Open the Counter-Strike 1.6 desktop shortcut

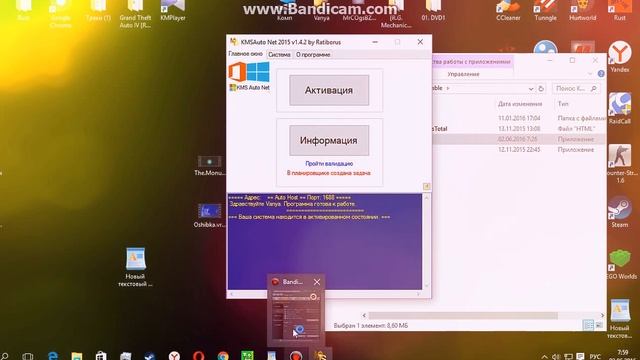pos(620,163)
